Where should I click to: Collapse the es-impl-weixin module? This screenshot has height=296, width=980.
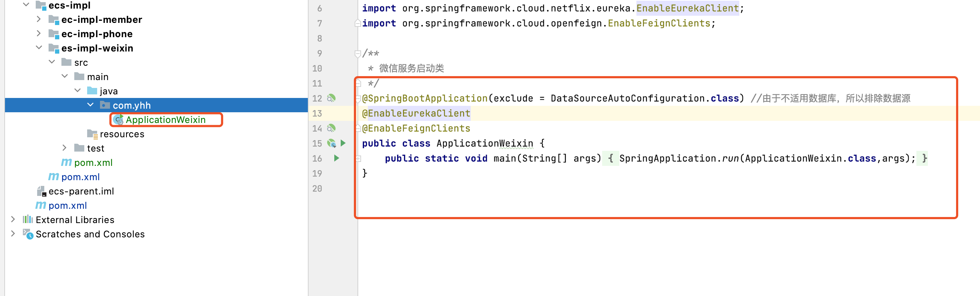(x=39, y=48)
